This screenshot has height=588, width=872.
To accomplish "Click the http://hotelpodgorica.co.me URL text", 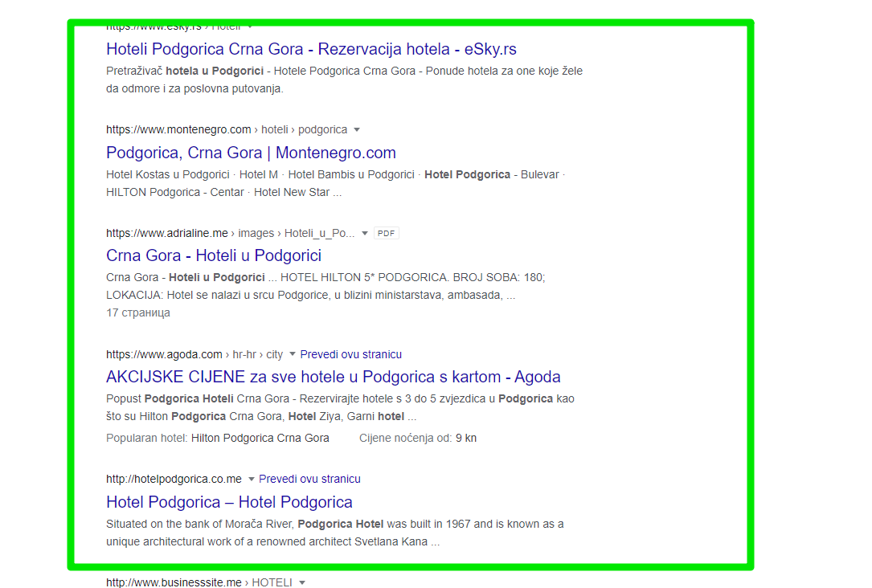I will (x=174, y=479).
